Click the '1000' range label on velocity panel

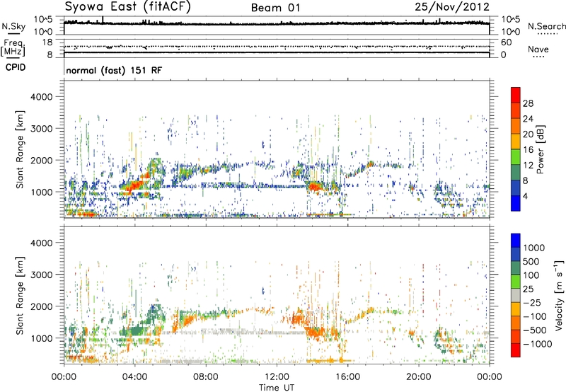(42, 338)
